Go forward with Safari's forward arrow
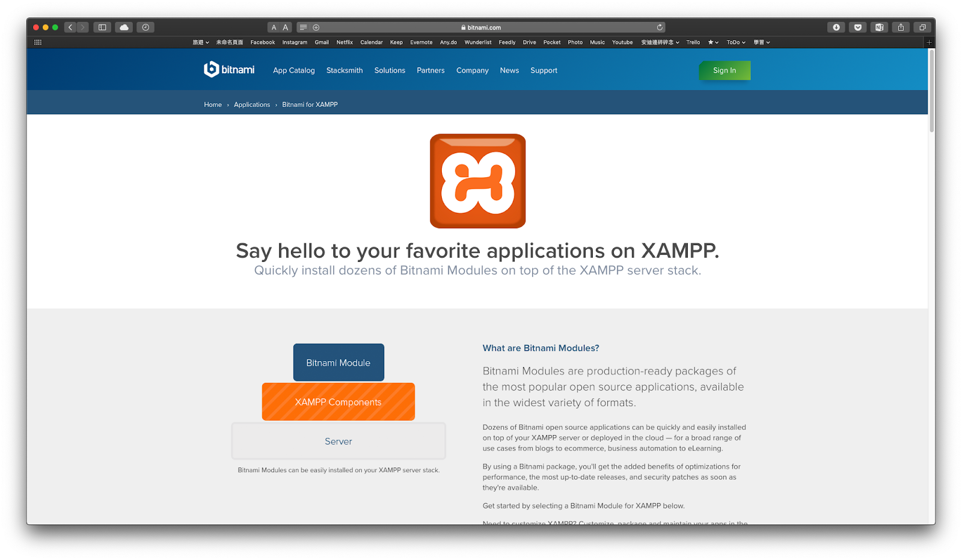This screenshot has width=962, height=560. (83, 27)
